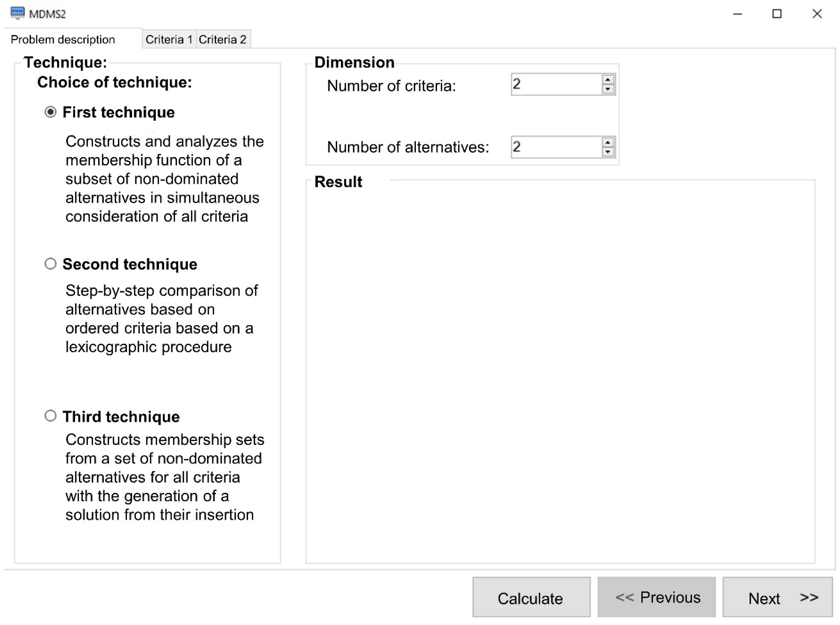
Task: Click inside Number of alternatives field
Action: pos(555,147)
